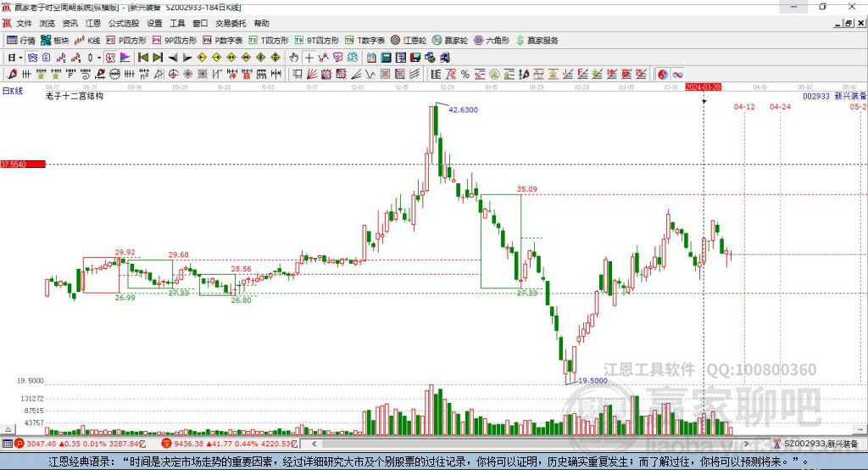This screenshot has width=868, height=470.
Task: Open 赢家服务 with dollar icon
Action: coord(537,41)
